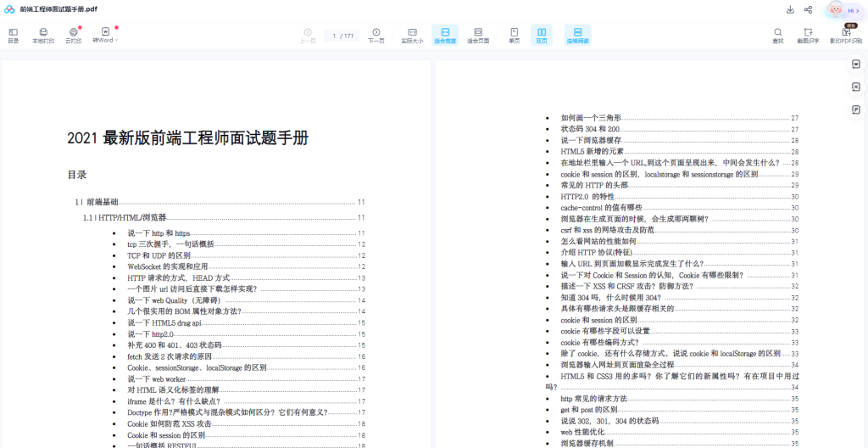The width and height of the screenshot is (868, 448).
Task: Click entry 说一下 web worker
Action: point(246,379)
